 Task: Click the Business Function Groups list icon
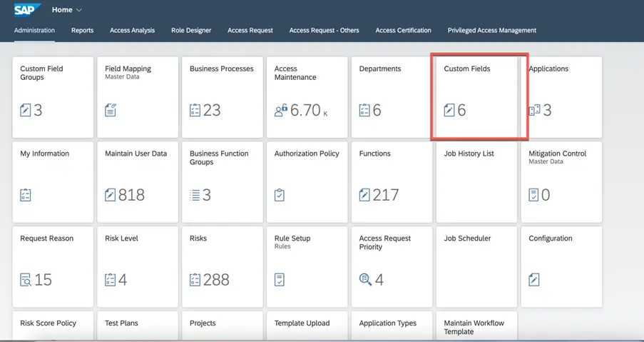pos(195,195)
